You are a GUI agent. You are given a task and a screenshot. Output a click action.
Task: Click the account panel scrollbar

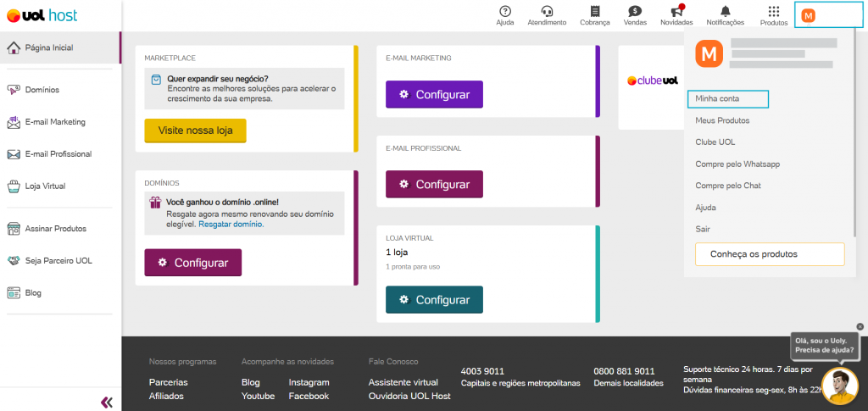855,135
